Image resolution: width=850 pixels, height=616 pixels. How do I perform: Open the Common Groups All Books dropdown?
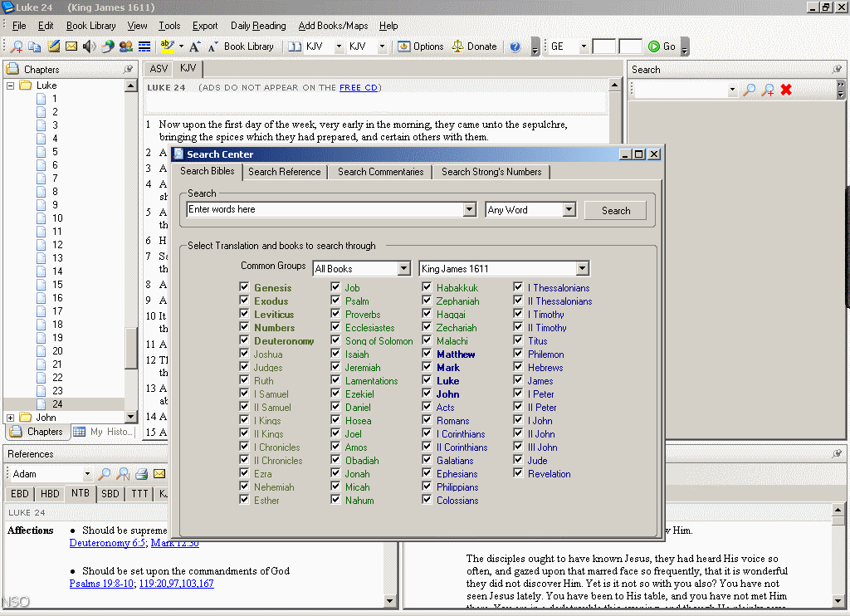404,268
